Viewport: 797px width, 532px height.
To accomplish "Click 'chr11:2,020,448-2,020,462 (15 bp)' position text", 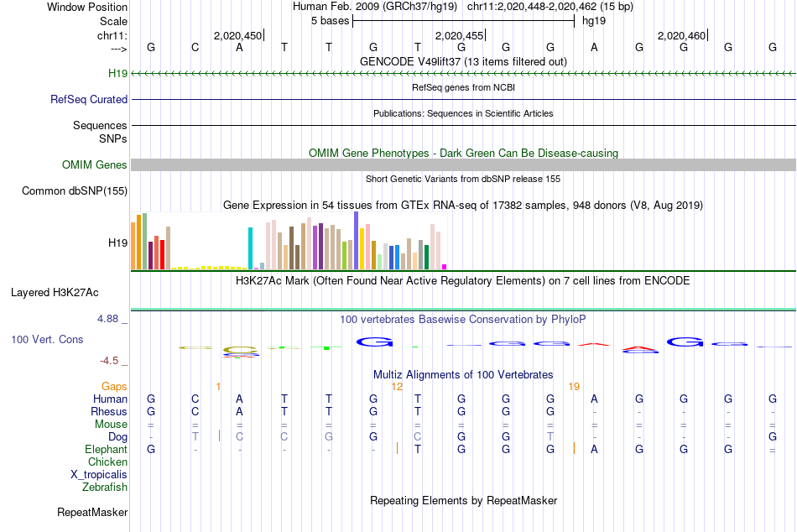I will [550, 7].
